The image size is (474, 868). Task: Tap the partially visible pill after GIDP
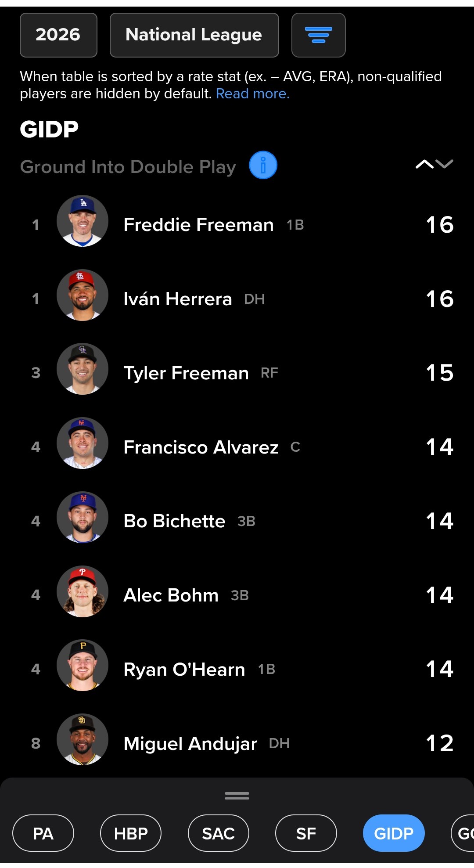[463, 833]
